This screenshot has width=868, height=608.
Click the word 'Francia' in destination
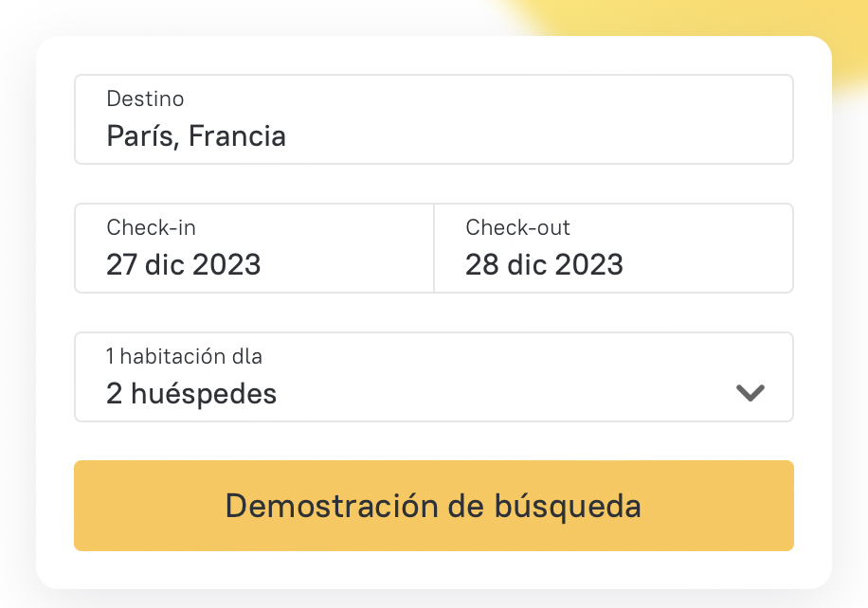point(237,136)
